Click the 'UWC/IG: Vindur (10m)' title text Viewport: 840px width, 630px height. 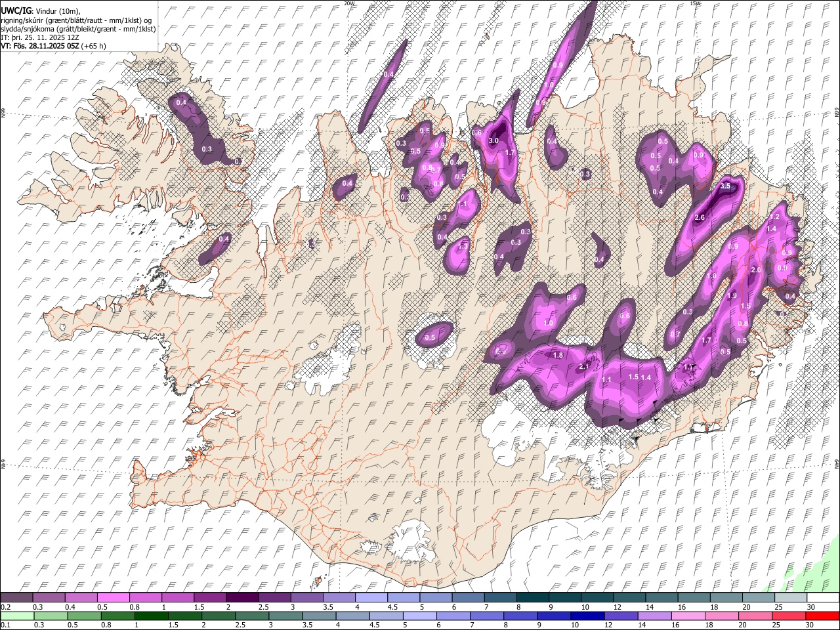tap(41, 11)
